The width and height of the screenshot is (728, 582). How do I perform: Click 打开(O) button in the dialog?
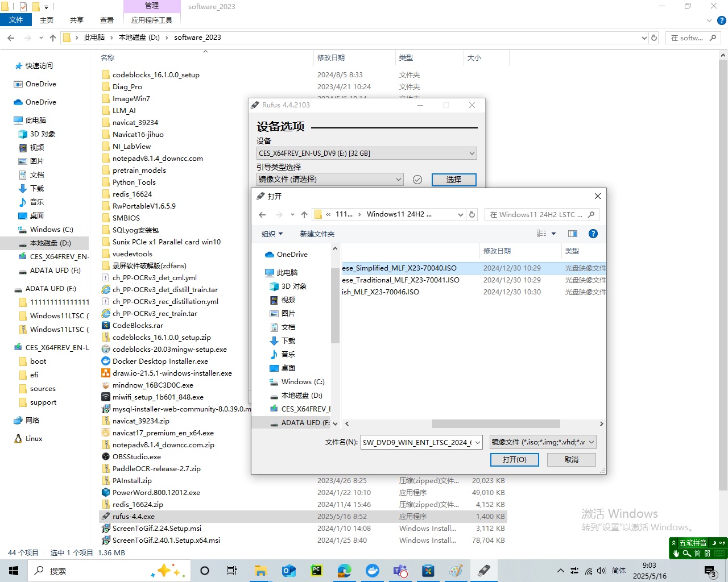point(515,460)
